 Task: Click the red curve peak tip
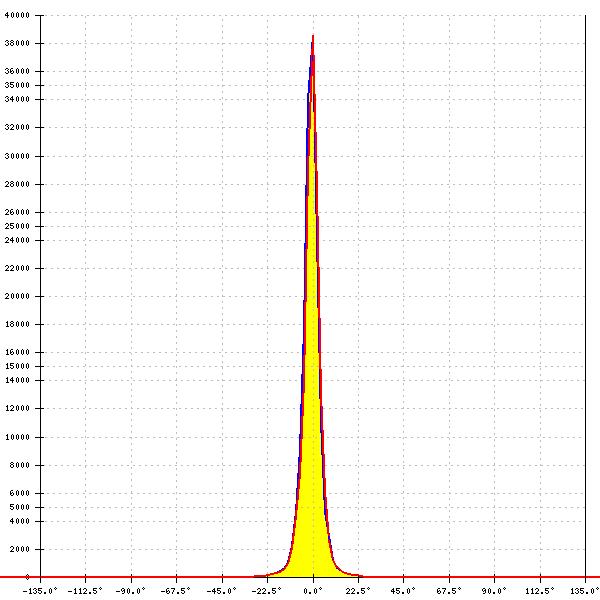point(313,36)
